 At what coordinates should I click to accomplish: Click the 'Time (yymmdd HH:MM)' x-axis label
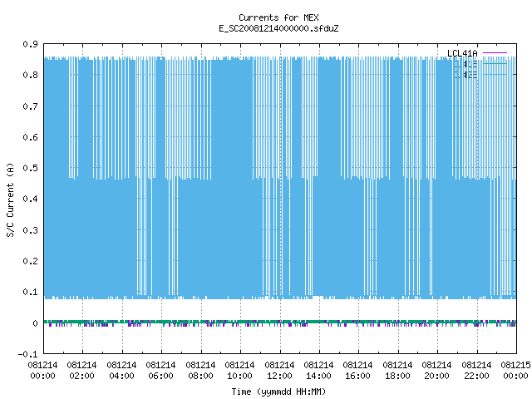point(278,392)
